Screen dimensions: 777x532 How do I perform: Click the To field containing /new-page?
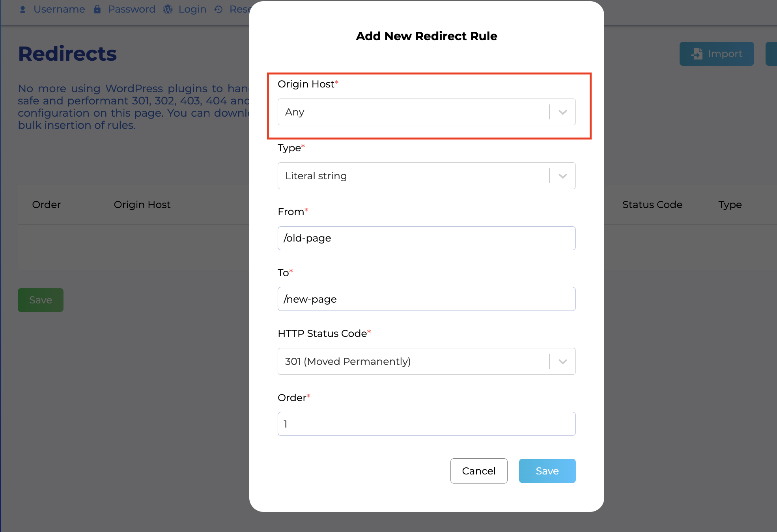tap(426, 299)
